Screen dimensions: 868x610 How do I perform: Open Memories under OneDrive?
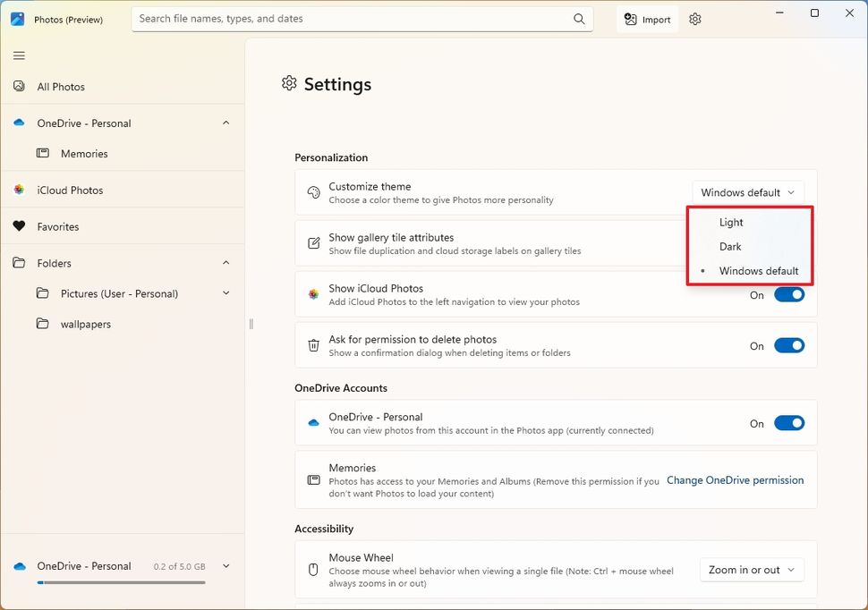click(84, 154)
